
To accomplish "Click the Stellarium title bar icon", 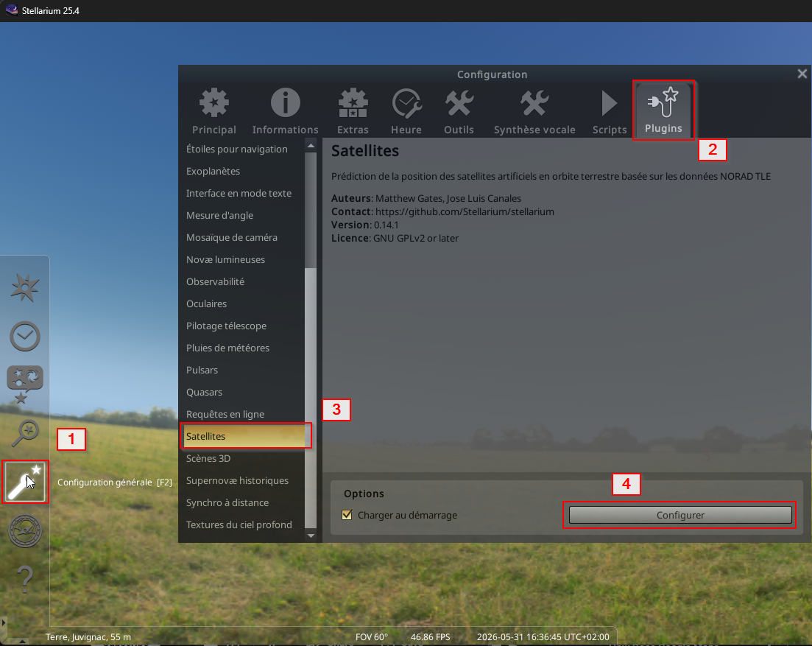I will coord(11,10).
